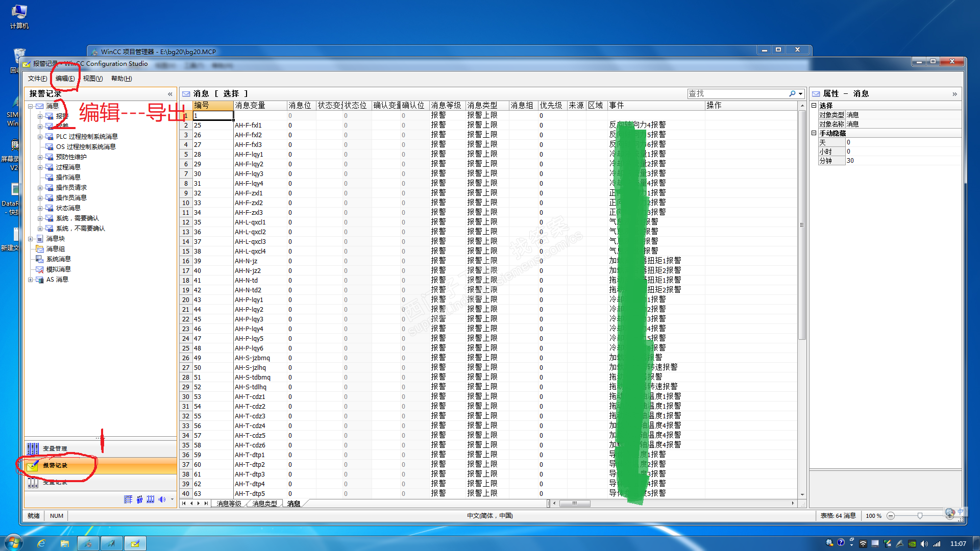Click the search magnifier icon in 查找 box
The height and width of the screenshot is (551, 980).
792,93
